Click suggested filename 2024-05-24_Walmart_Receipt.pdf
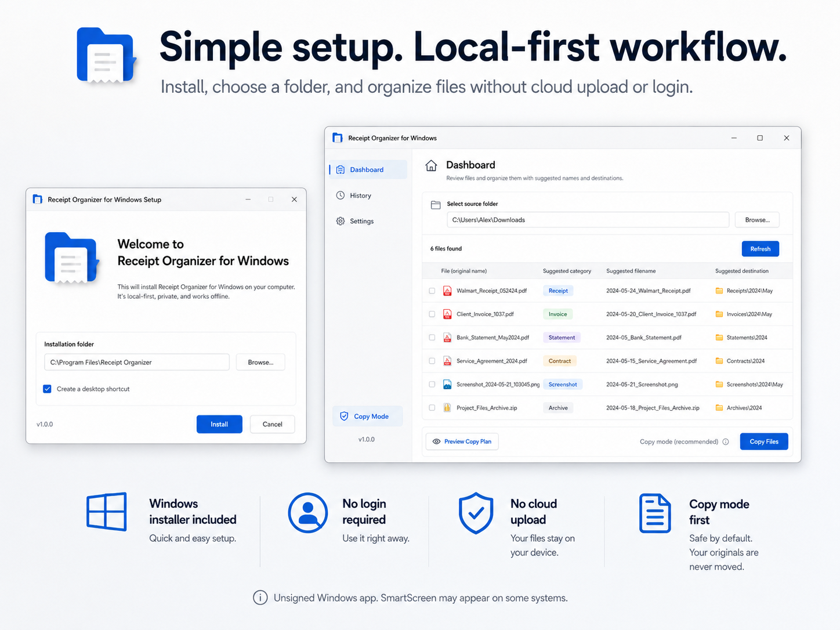Image resolution: width=840 pixels, height=630 pixels. [x=649, y=291]
